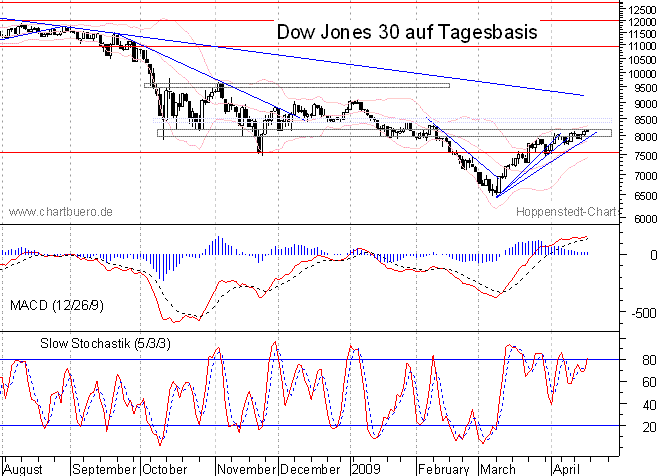
Task: Select the "March" month label on time axis
Action: click(498, 469)
